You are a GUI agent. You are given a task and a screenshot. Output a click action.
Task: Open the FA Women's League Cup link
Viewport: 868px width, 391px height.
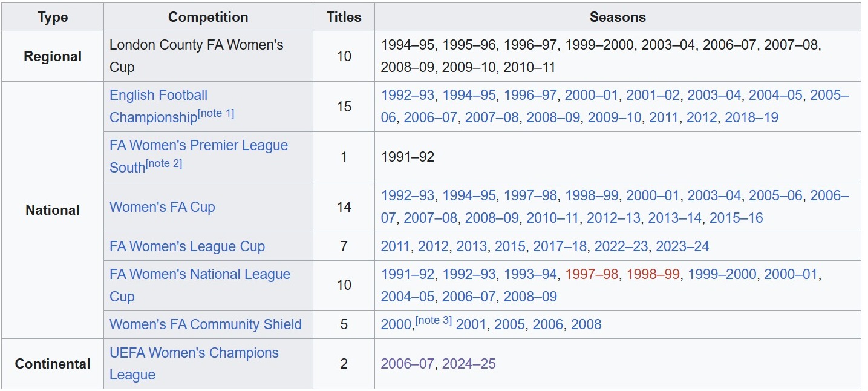coord(187,246)
